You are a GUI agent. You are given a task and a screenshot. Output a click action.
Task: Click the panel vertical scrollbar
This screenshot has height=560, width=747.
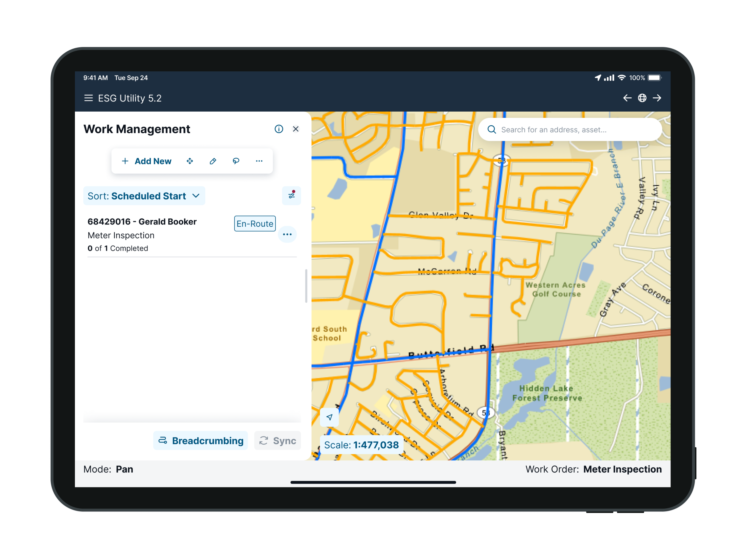(x=306, y=286)
